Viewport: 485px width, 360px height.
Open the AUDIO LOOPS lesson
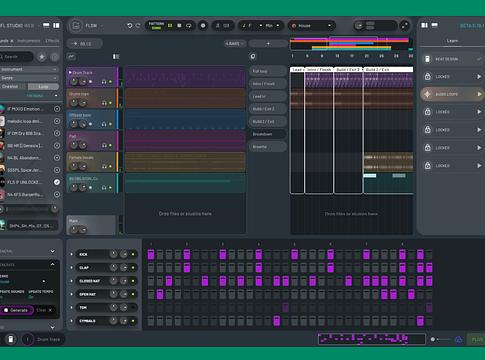(x=452, y=94)
